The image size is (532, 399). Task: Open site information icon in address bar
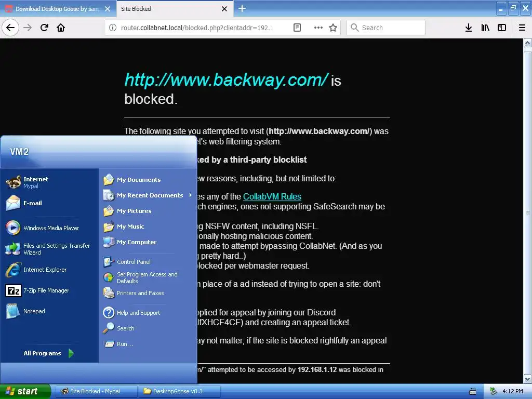pyautogui.click(x=112, y=28)
